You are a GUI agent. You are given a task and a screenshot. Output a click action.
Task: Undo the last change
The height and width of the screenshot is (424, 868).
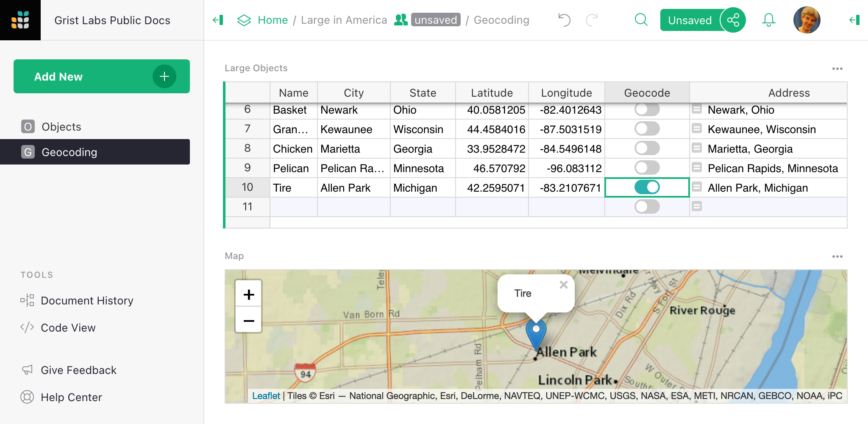point(564,20)
